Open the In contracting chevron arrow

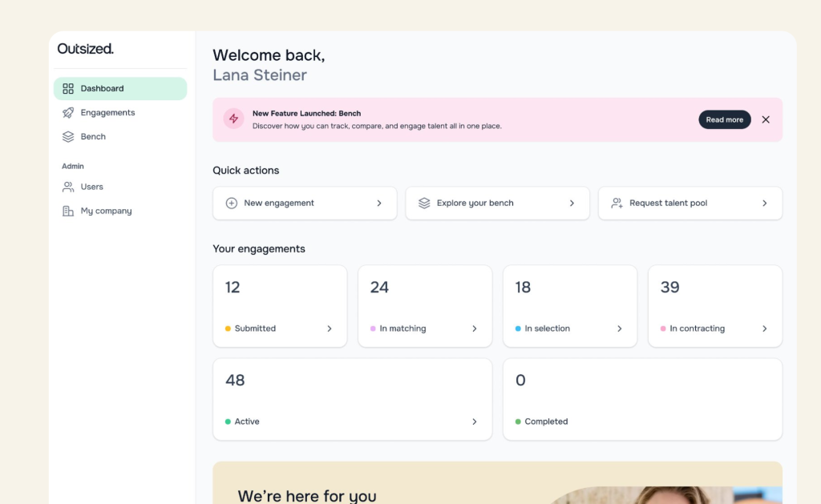point(765,329)
